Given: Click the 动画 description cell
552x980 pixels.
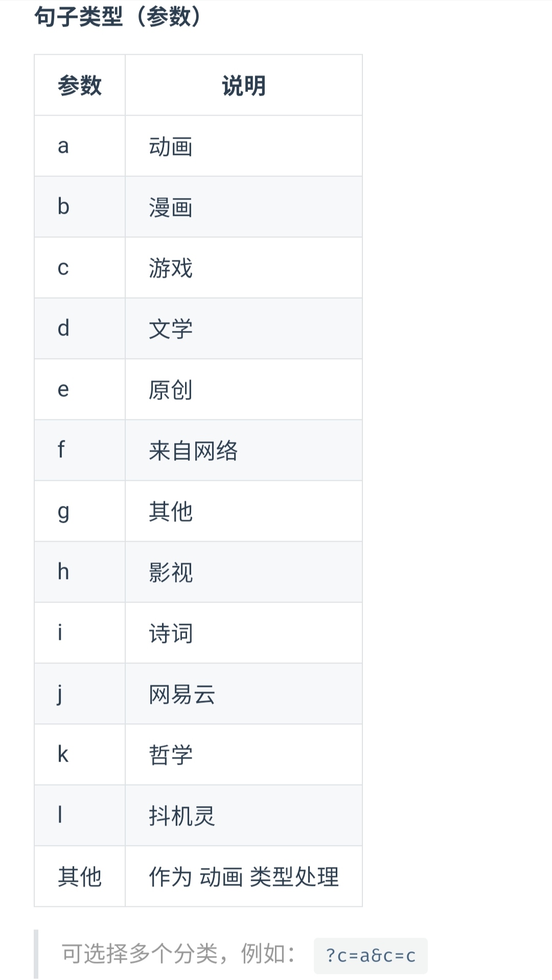Looking at the screenshot, I should coord(244,146).
